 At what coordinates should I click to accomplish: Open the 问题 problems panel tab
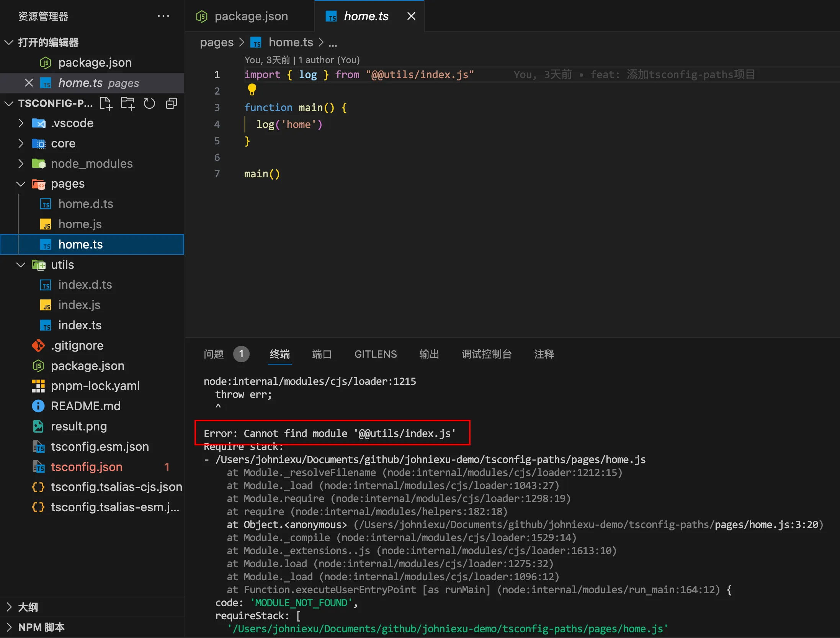click(214, 354)
